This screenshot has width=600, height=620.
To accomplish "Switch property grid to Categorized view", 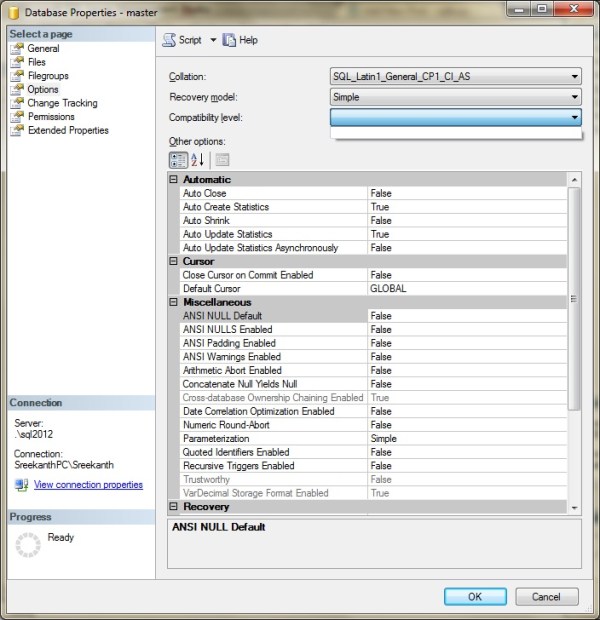I will [177, 160].
